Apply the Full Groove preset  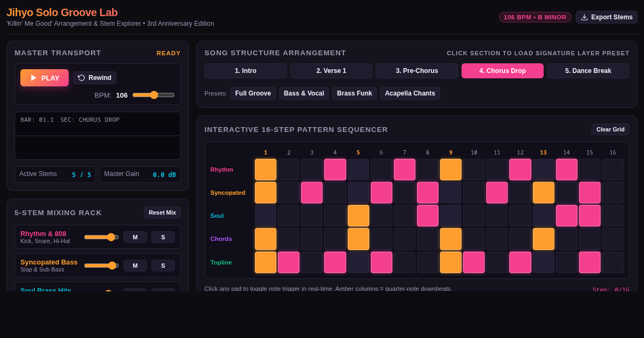(253, 93)
